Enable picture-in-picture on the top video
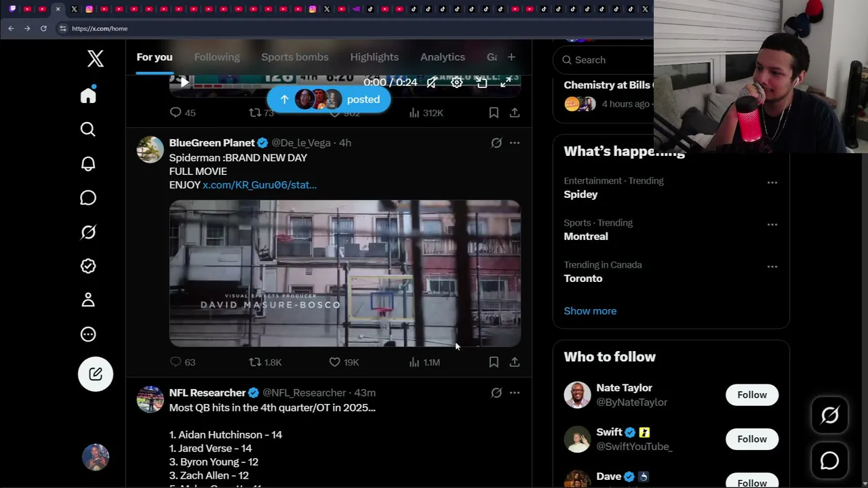This screenshot has width=868, height=488. point(481,82)
